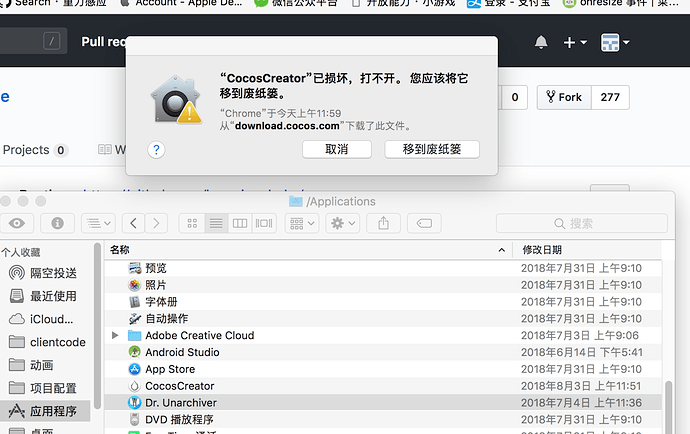Select the 预览 app icon
The height and width of the screenshot is (434, 690).
click(134, 268)
